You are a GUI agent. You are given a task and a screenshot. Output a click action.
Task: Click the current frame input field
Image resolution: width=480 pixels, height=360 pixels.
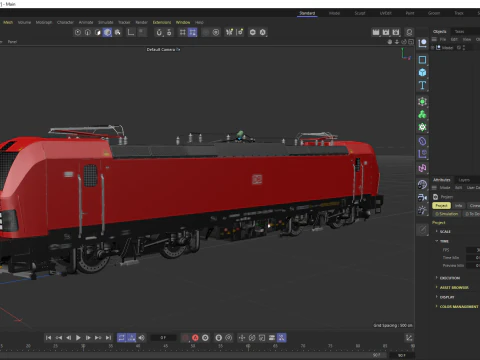pos(163,338)
